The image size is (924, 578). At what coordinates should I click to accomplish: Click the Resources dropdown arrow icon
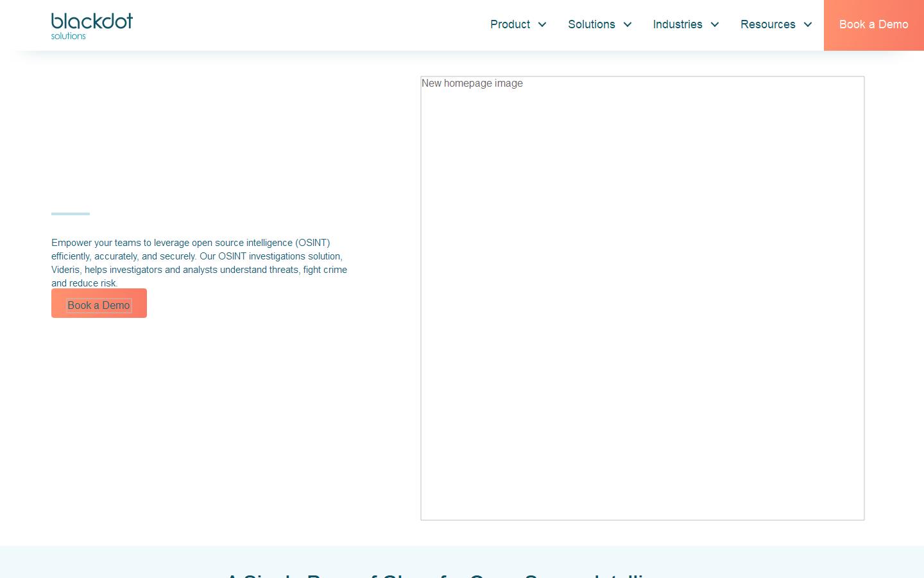coord(808,24)
